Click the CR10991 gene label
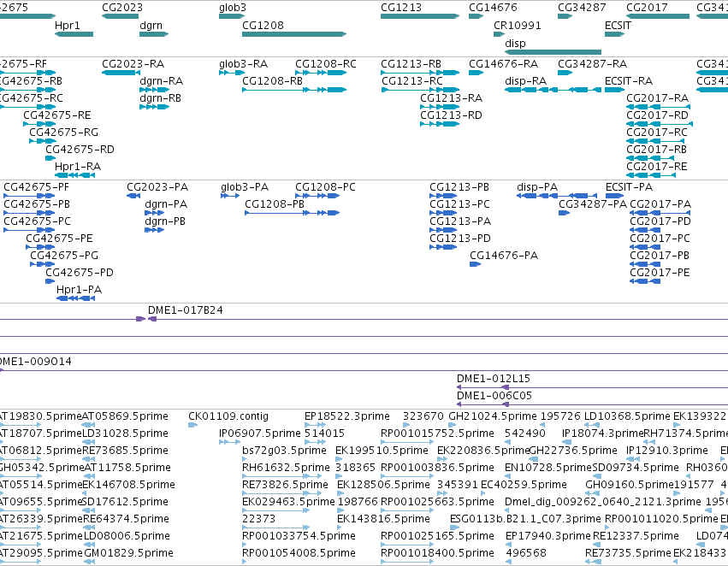 coord(518,25)
